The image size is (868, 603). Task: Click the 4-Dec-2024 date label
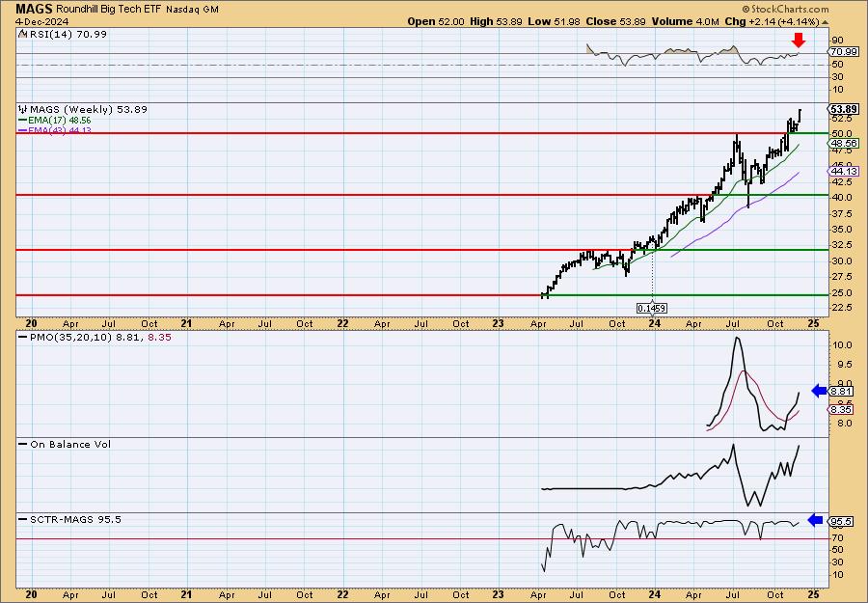pos(42,21)
